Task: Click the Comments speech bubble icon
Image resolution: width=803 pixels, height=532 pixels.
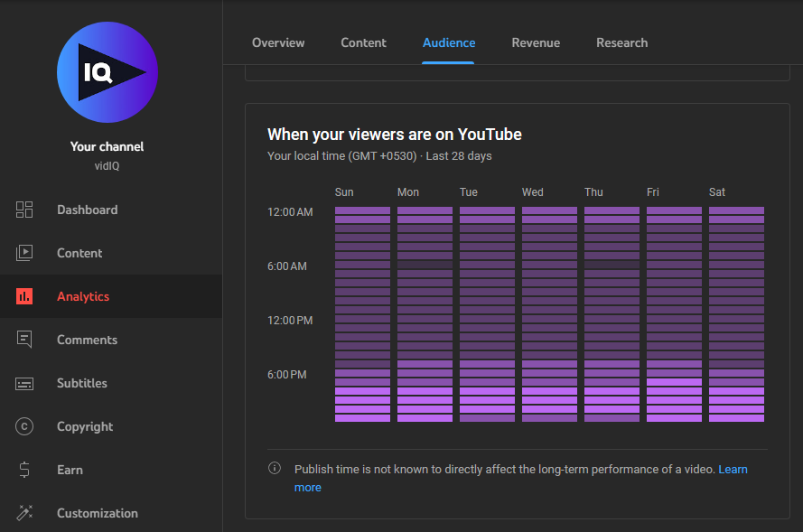Action: (24, 340)
